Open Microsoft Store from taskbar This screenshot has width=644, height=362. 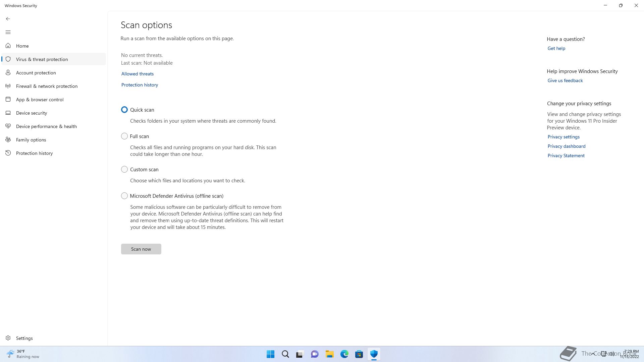pyautogui.click(x=359, y=354)
